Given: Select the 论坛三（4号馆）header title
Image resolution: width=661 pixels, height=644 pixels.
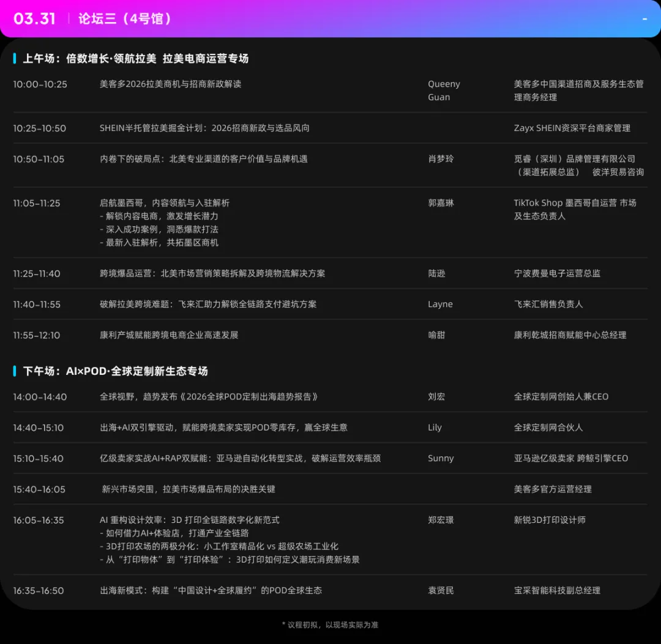Looking at the screenshot, I should point(124,18).
